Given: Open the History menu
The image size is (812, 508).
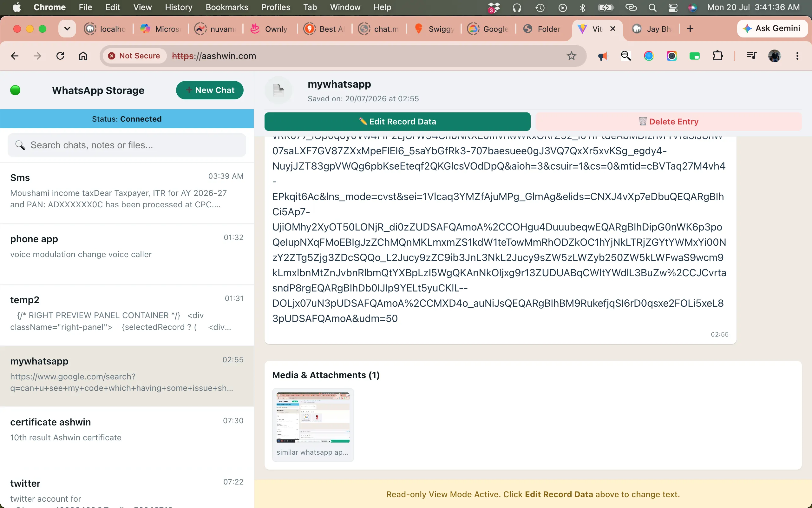Looking at the screenshot, I should point(179,7).
